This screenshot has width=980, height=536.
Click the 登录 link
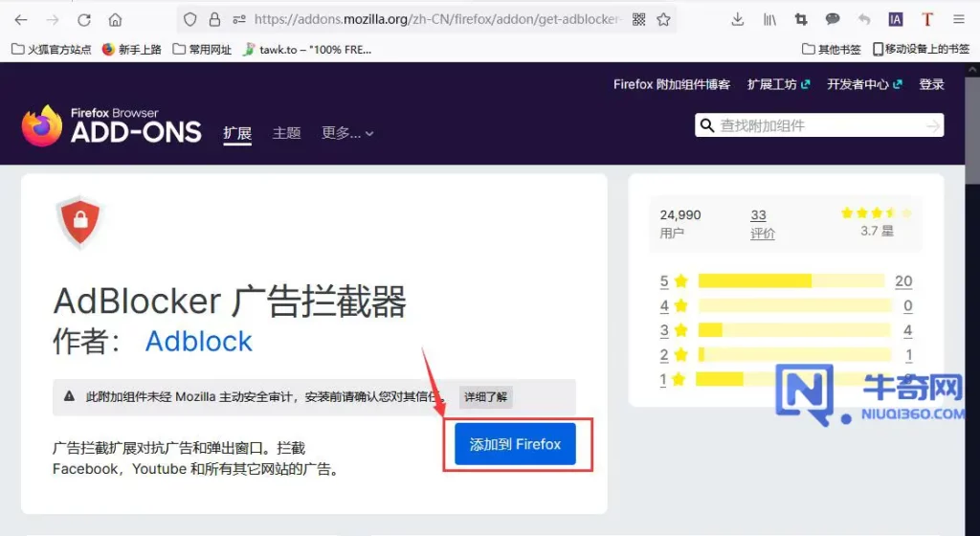931,84
